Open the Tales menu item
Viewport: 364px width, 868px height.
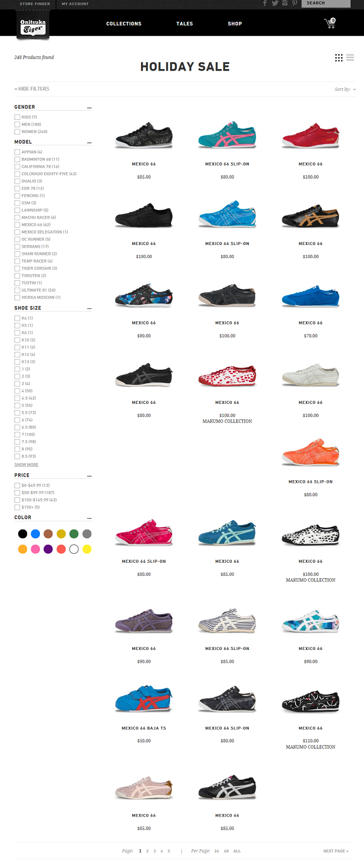tap(185, 24)
